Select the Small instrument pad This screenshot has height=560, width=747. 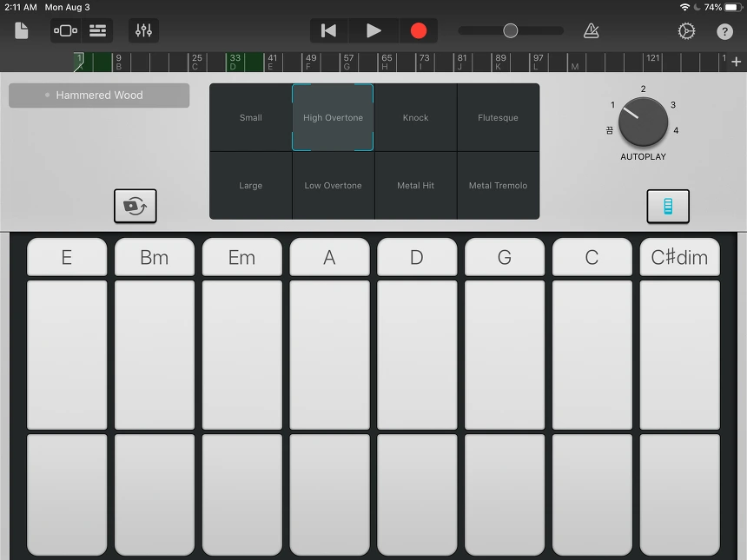click(250, 117)
